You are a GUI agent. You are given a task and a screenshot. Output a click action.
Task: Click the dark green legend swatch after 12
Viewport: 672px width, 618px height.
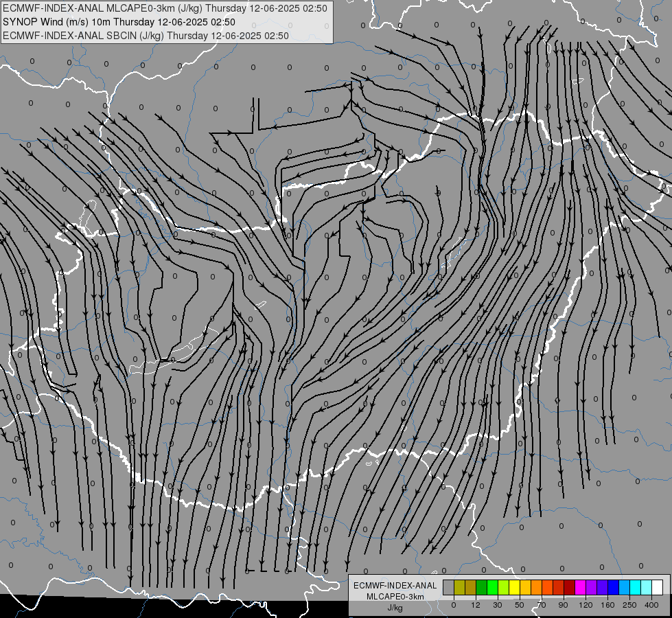481,587
